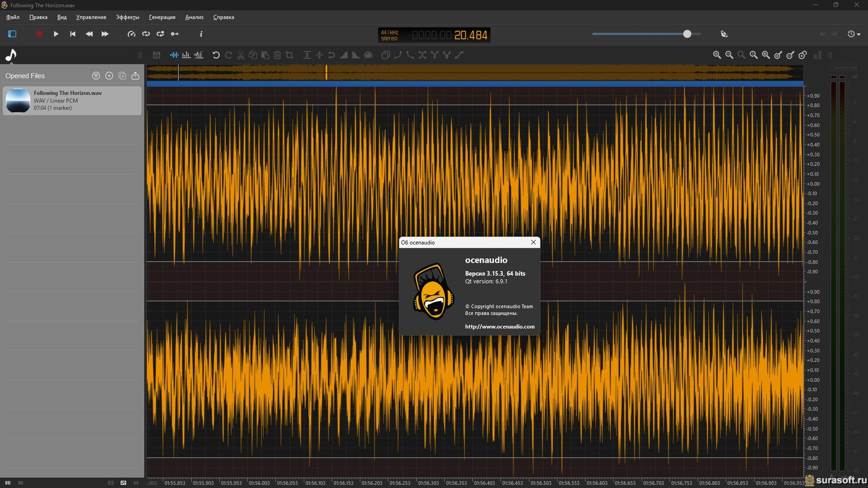The width and height of the screenshot is (868, 488).
Task: Close the About ocenaudio dialog
Action: 533,243
